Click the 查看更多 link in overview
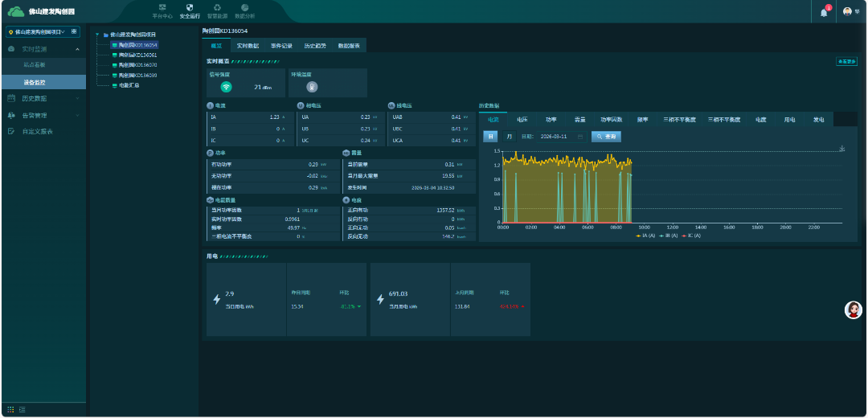This screenshot has height=418, width=868. 846,61
